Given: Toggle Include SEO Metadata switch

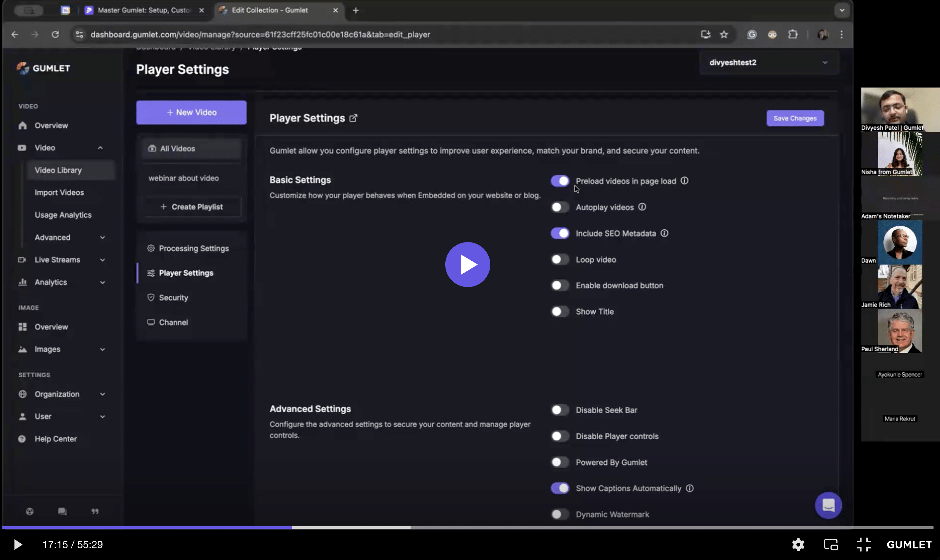Looking at the screenshot, I should coord(560,233).
